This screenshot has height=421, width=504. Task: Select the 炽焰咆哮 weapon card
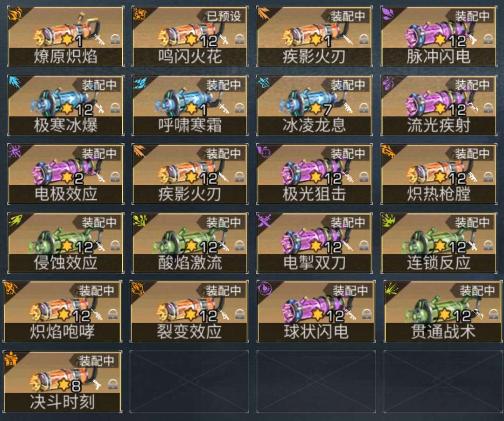[x=63, y=311]
